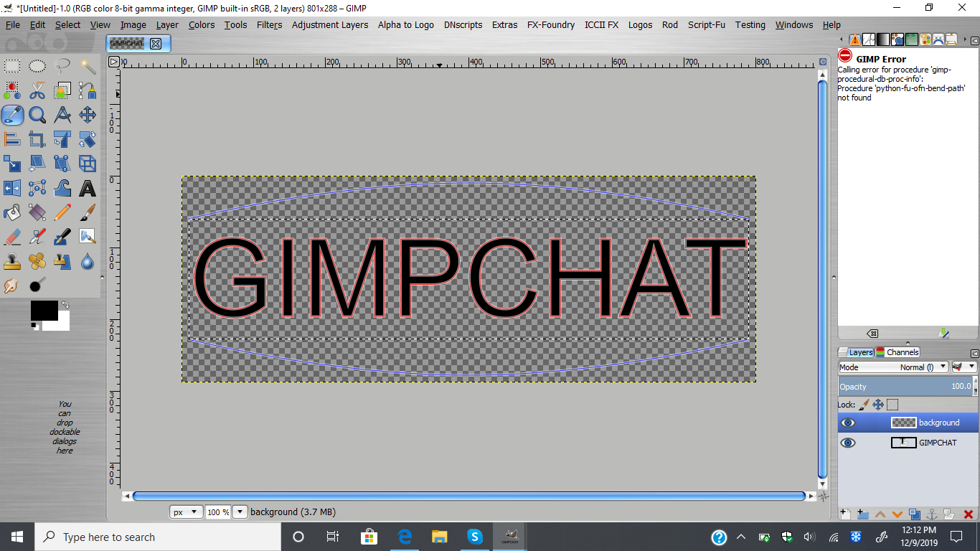Select the Fuzzy Select magic wand tool
980x551 pixels.
[88, 67]
